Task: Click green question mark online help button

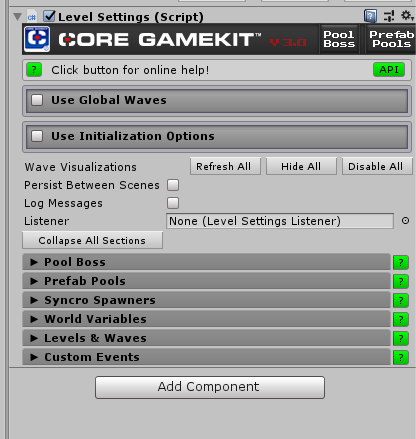Action: [34, 70]
